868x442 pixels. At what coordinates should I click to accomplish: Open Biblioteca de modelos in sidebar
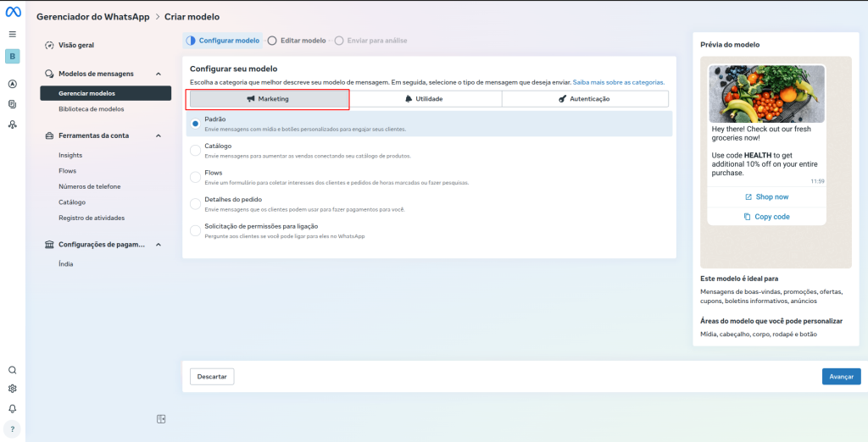pyautogui.click(x=92, y=109)
